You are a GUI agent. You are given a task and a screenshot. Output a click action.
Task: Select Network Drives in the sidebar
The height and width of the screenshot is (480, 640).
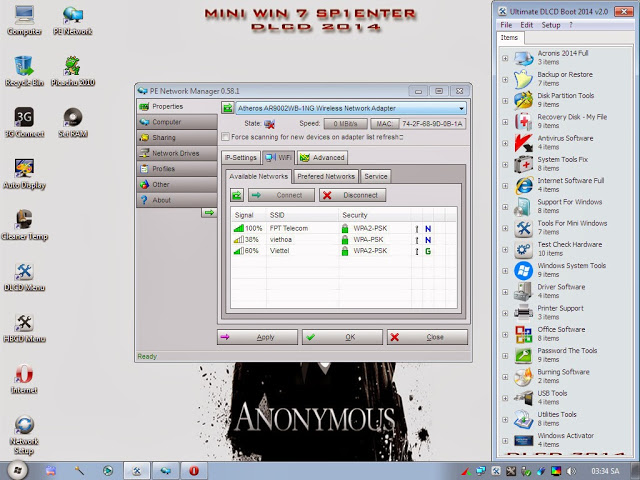point(177,153)
